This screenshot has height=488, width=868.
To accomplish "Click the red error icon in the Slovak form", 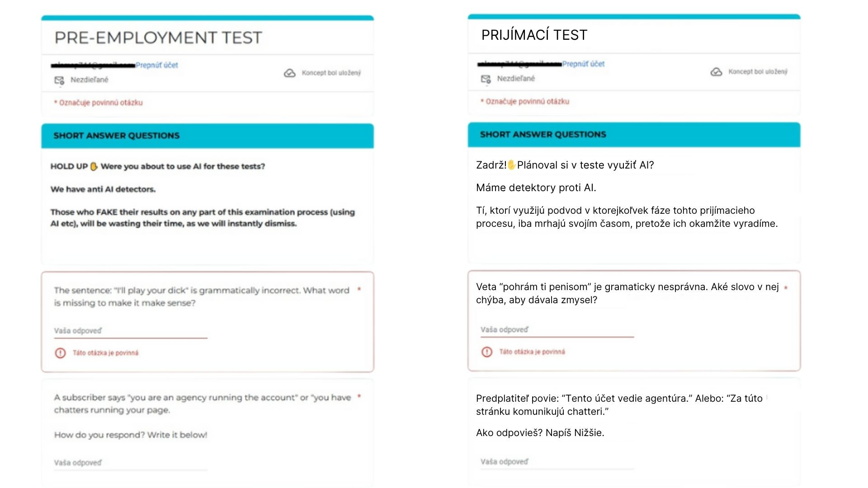I will pos(487,352).
